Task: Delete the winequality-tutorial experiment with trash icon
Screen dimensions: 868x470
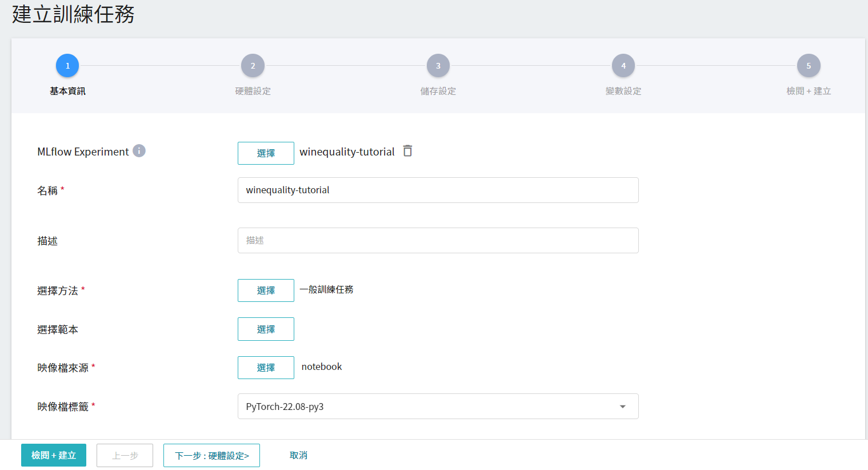Action: tap(407, 151)
